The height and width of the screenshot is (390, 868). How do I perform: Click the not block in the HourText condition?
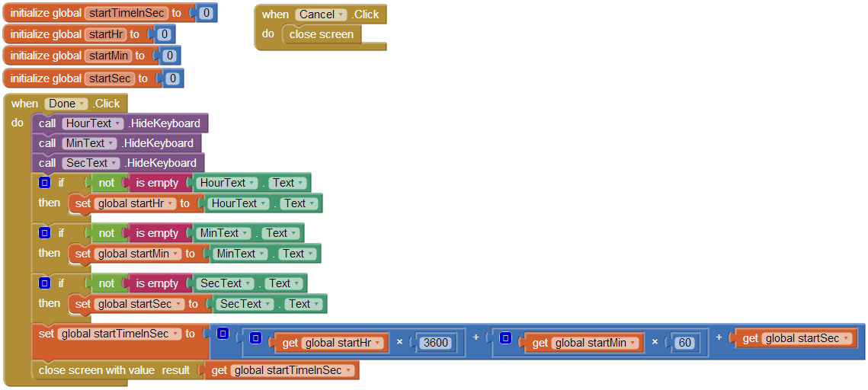[x=106, y=183]
